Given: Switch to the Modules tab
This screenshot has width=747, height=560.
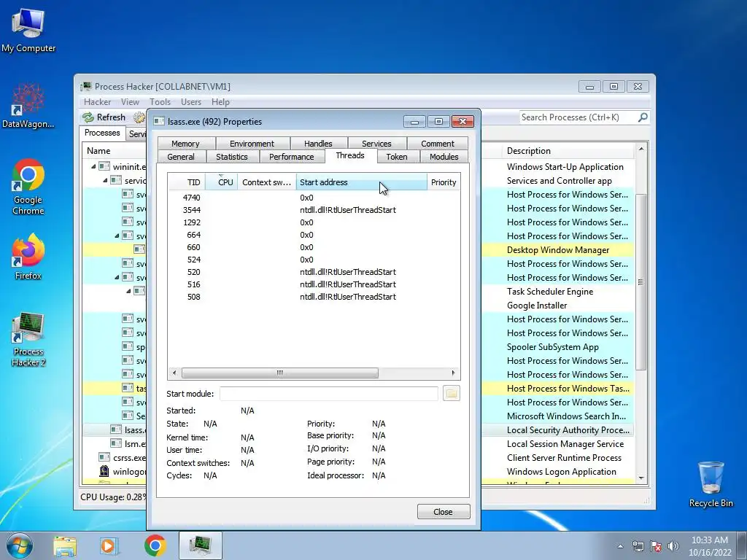Looking at the screenshot, I should coord(444,157).
